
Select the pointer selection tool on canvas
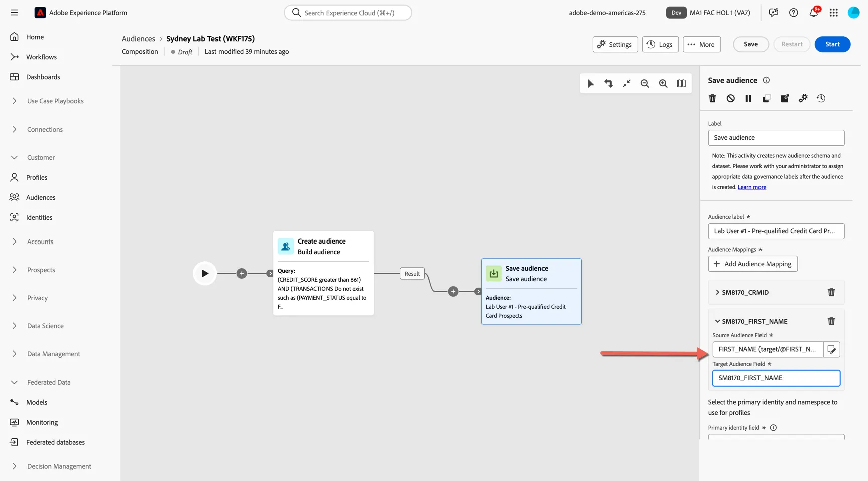[591, 84]
